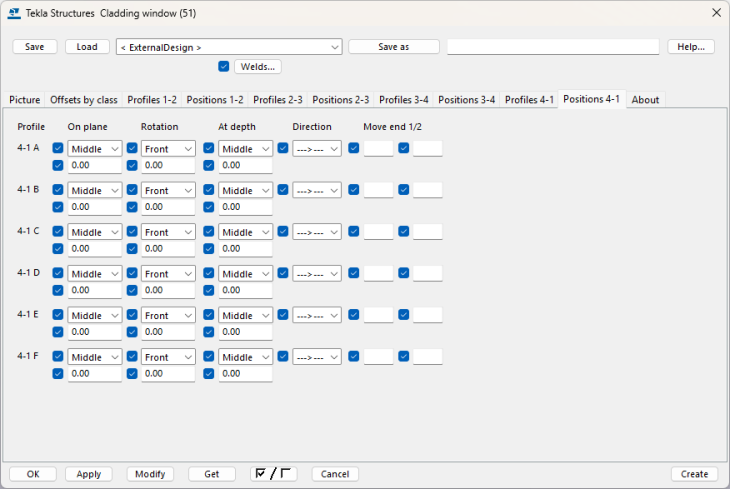Open the 4-1 D Direction dropdown
Image resolution: width=730 pixels, height=489 pixels.
(x=317, y=274)
